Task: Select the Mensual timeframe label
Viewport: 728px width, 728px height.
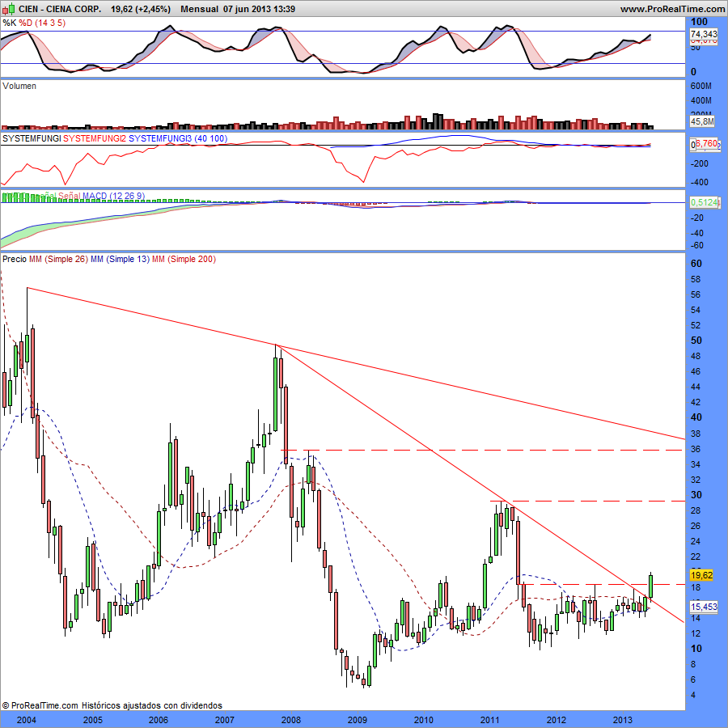Action: point(199,9)
